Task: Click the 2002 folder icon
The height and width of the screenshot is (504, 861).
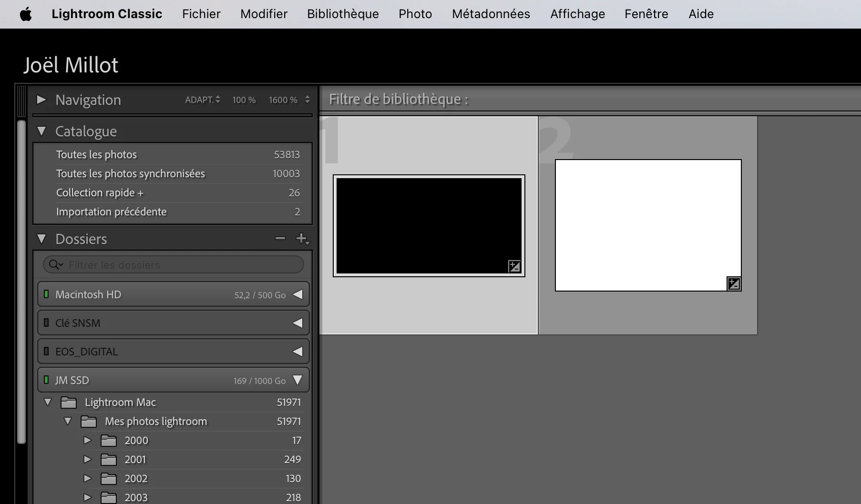Action: click(x=109, y=479)
